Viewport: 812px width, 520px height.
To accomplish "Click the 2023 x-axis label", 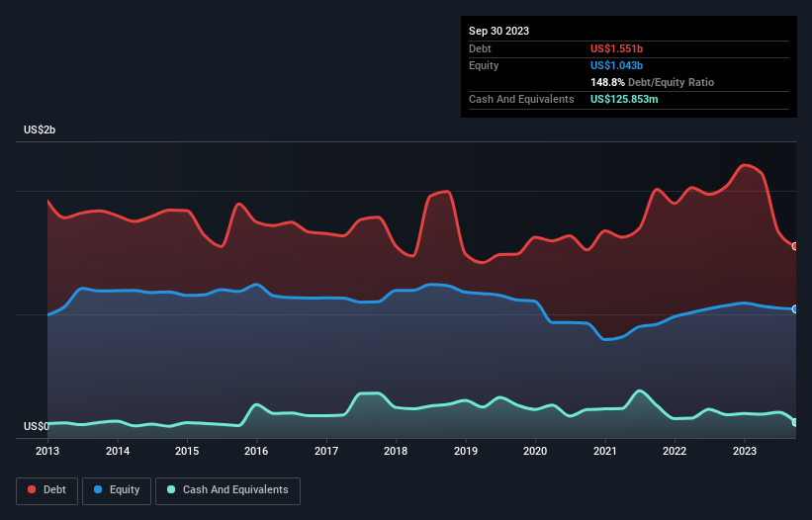I will pyautogui.click(x=744, y=452).
